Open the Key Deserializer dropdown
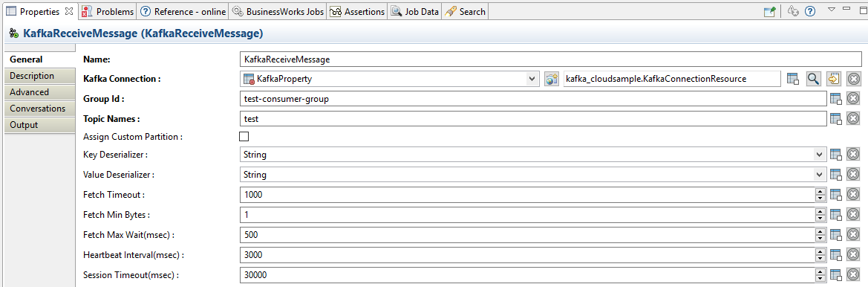The height and width of the screenshot is (287, 868). [x=819, y=155]
